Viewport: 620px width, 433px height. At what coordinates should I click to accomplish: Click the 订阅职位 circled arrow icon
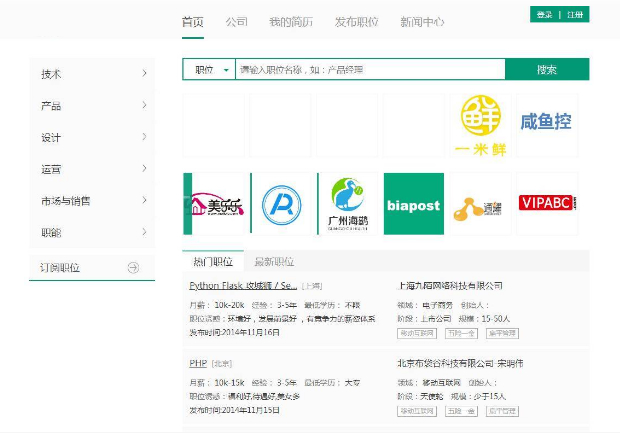tap(133, 268)
